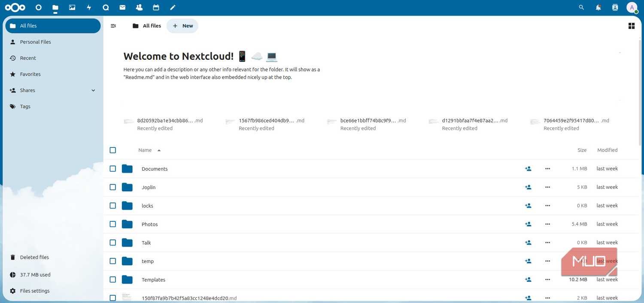The height and width of the screenshot is (303, 644).
Task: Open the Notes pencil icon
Action: 173,7
